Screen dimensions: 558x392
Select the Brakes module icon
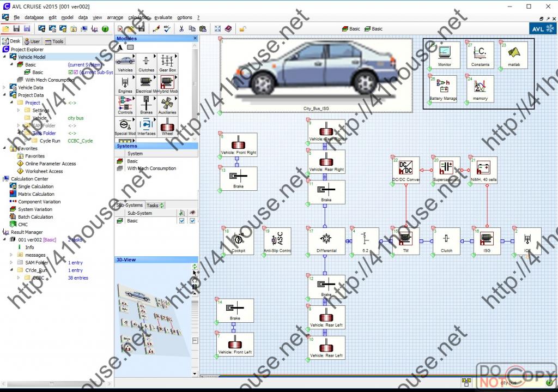(146, 105)
